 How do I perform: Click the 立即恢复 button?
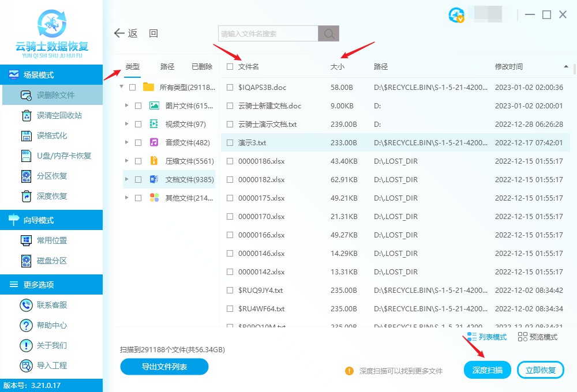[540, 370]
